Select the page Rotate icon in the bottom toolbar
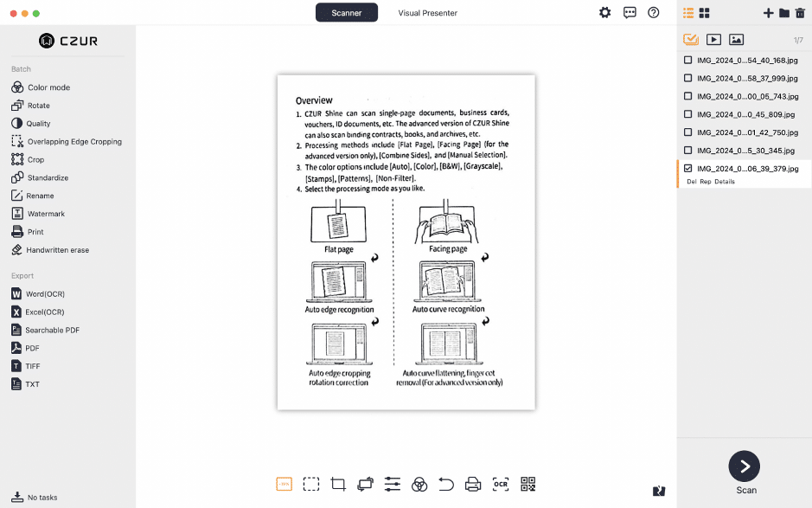This screenshot has height=508, width=812. point(365,484)
